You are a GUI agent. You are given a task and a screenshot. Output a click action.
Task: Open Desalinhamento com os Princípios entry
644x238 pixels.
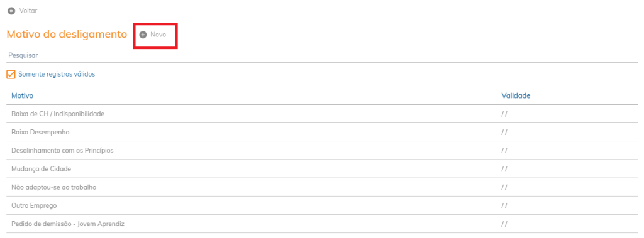click(323, 151)
